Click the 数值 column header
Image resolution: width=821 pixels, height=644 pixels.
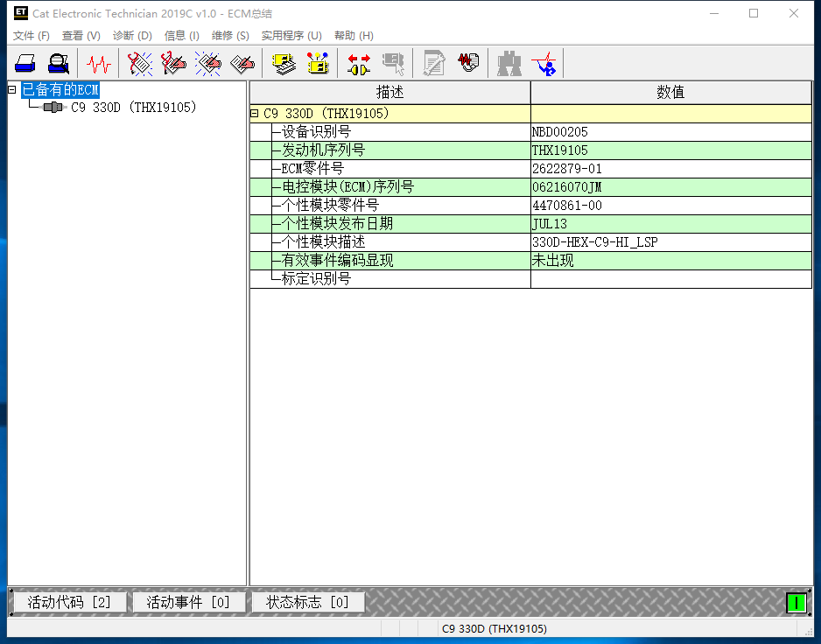pyautogui.click(x=670, y=93)
